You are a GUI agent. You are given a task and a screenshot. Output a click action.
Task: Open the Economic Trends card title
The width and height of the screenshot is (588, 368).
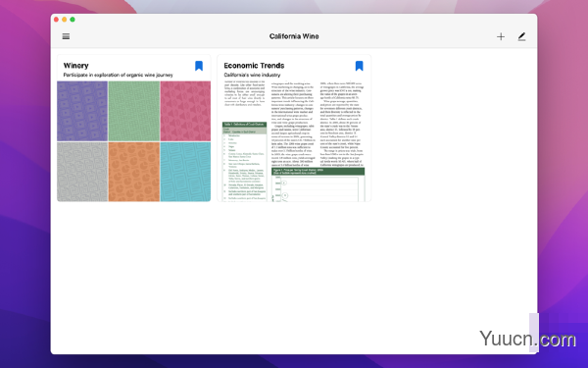(254, 66)
